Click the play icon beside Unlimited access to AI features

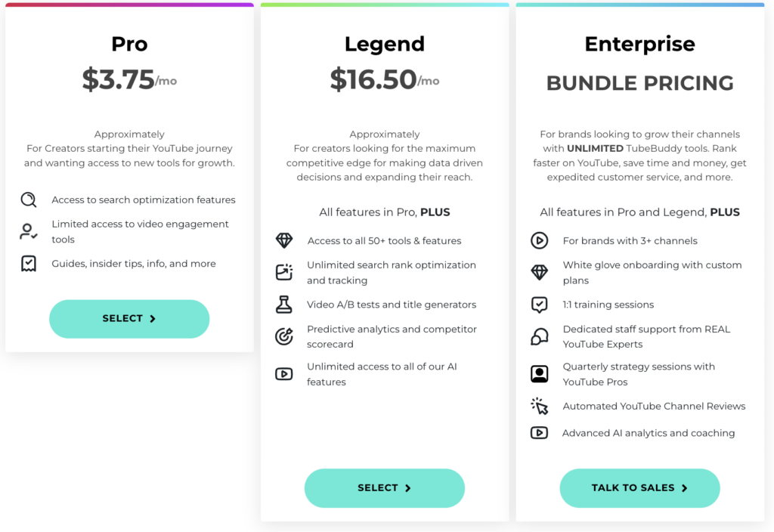[284, 374]
